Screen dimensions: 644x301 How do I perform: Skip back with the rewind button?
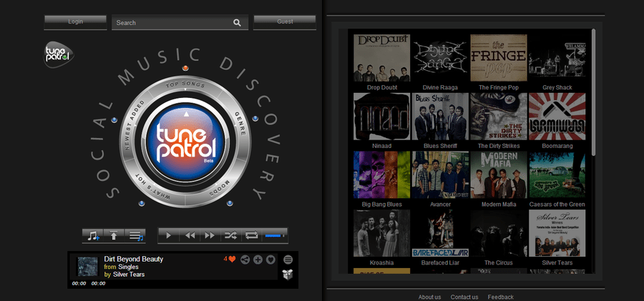[190, 235]
